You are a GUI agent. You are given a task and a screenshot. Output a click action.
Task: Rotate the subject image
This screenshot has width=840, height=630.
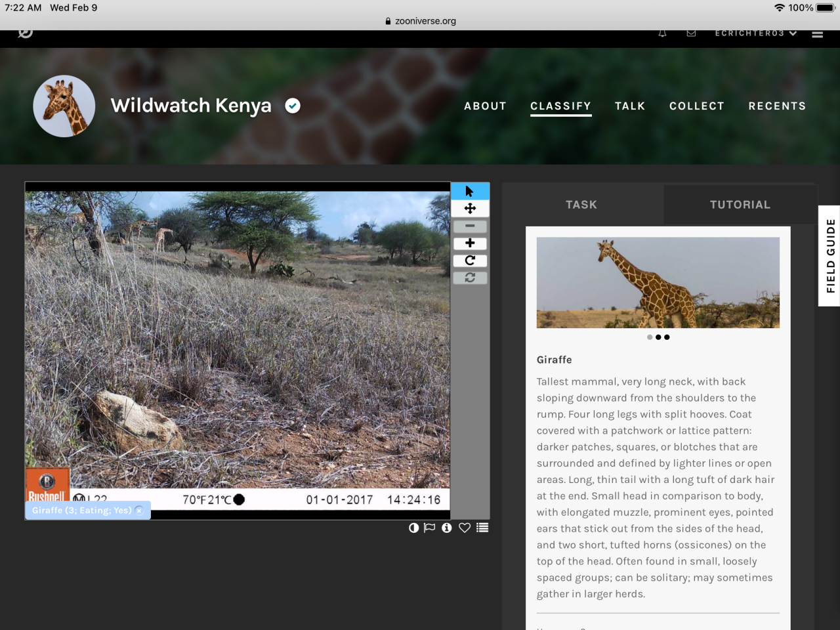[470, 261]
